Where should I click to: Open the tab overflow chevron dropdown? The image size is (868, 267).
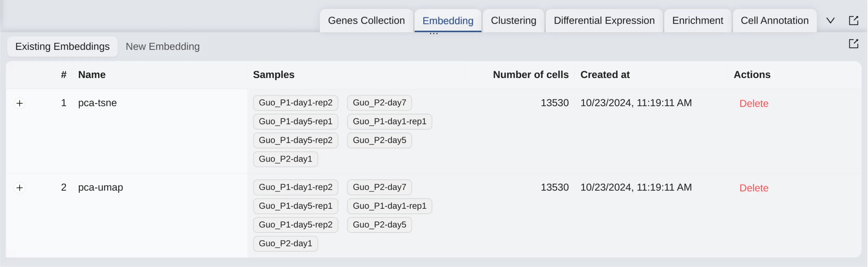(830, 21)
